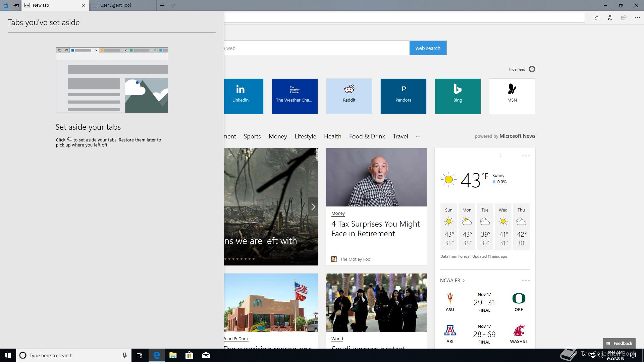Viewport: 644px width, 362px height.
Task: Open the Mail app from taskbar
Action: point(206,355)
